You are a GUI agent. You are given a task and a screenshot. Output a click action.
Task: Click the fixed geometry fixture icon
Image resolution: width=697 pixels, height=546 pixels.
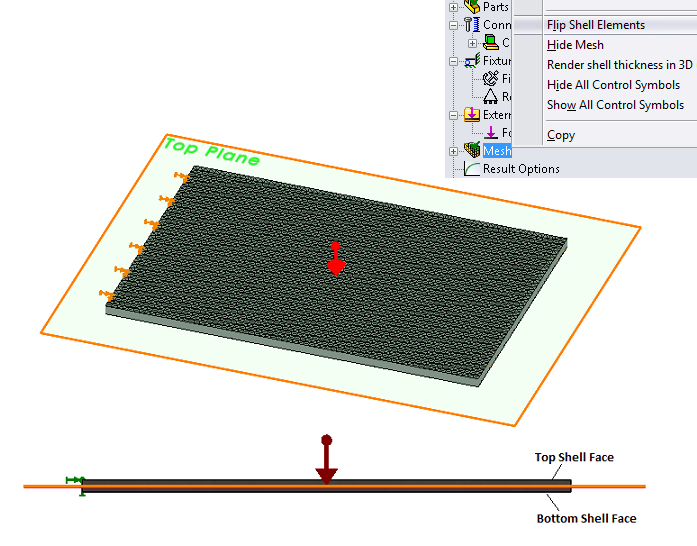(491, 79)
